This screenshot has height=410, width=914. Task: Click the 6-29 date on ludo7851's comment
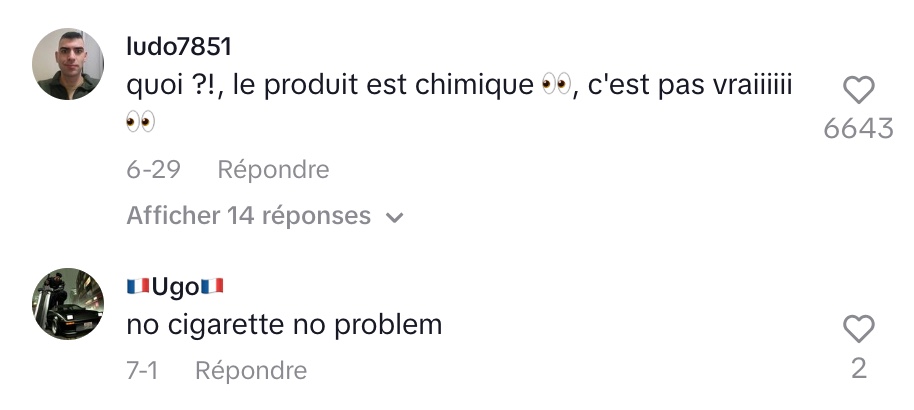[153, 170]
